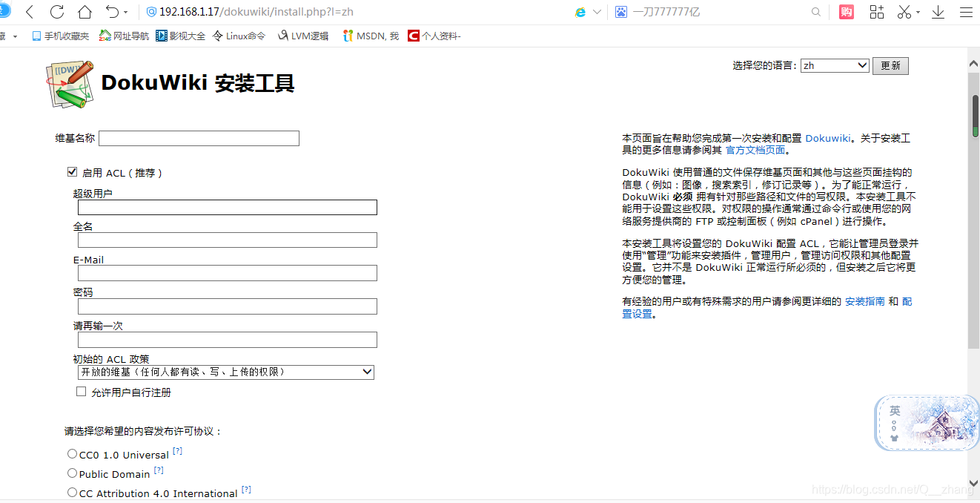Viewport: 980px width, 503px height.
Task: Reload the current page
Action: 57,12
